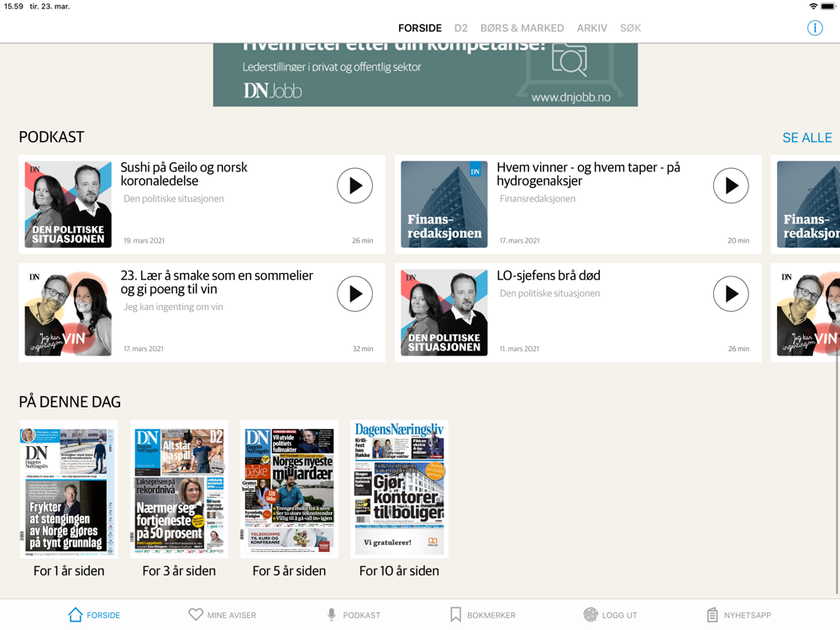Viewport: 840px width, 630px height.
Task: Open Den politiske situasjonen cover for LO-sjefens episode
Action: pos(444,312)
